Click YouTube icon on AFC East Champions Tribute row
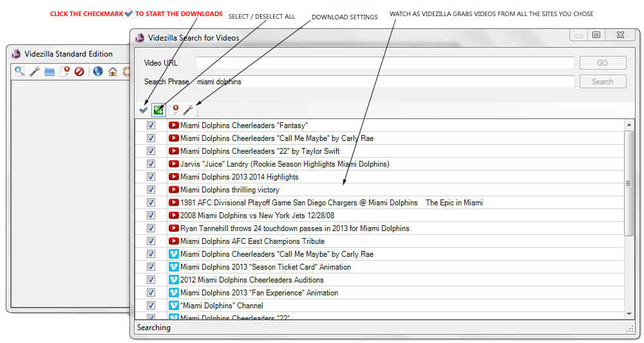Viewport: 644px width, 343px height. (174, 241)
